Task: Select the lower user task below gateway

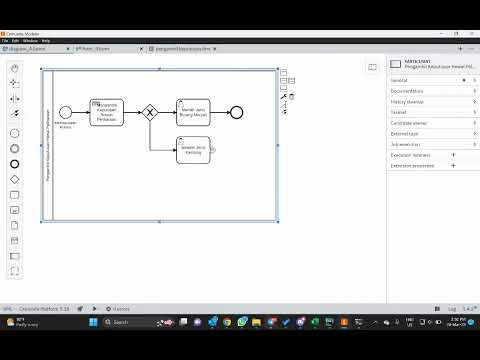Action: (x=193, y=150)
